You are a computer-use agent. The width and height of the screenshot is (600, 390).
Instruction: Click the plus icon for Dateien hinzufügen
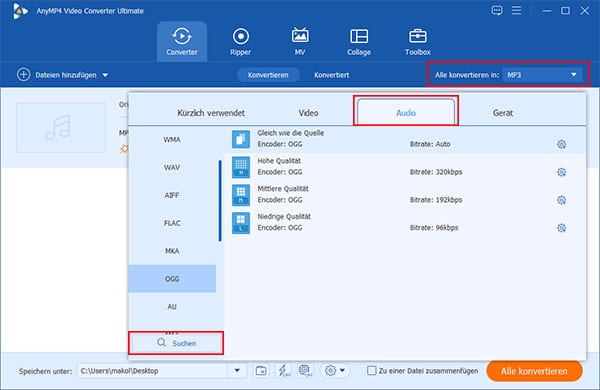[23, 75]
